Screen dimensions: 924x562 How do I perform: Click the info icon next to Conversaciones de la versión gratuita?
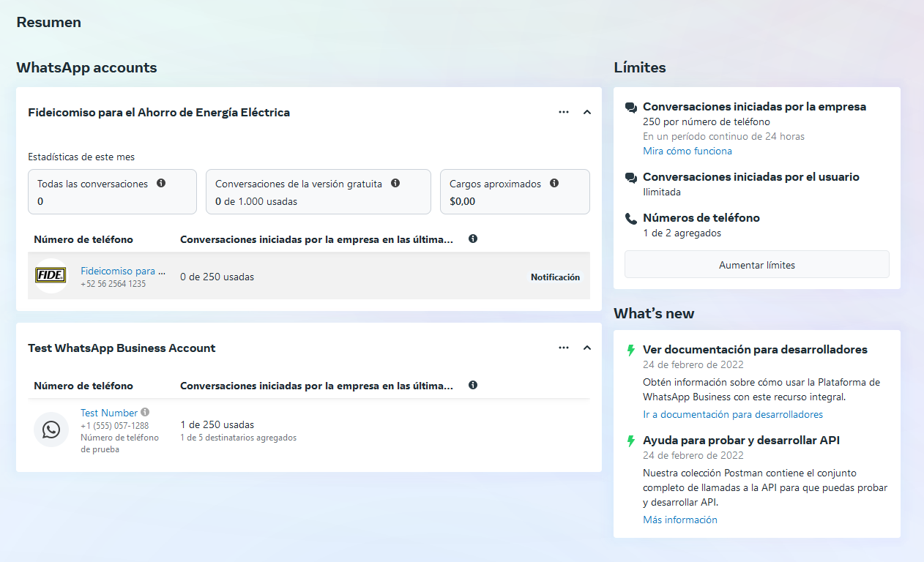395,183
